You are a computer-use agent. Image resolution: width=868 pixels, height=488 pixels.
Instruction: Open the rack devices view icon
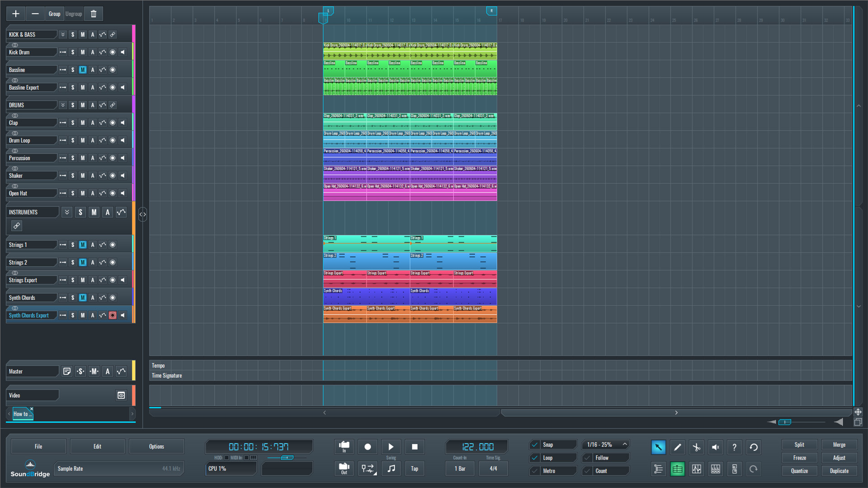pos(734,469)
